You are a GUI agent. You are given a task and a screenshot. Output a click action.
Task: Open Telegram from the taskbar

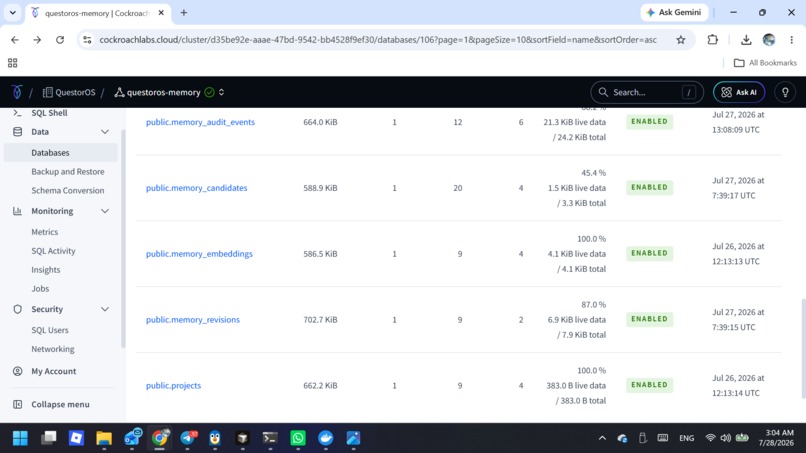coord(188,438)
